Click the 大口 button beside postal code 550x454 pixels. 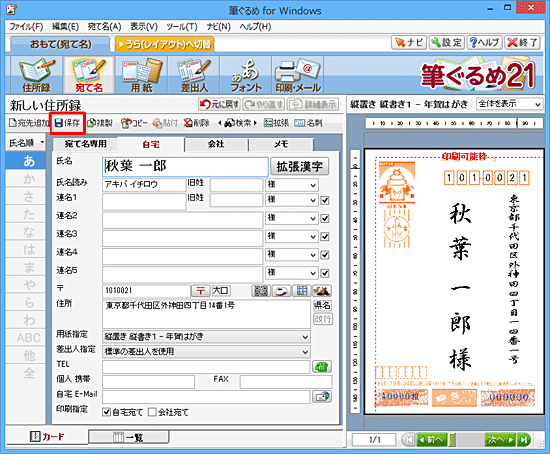(x=220, y=291)
